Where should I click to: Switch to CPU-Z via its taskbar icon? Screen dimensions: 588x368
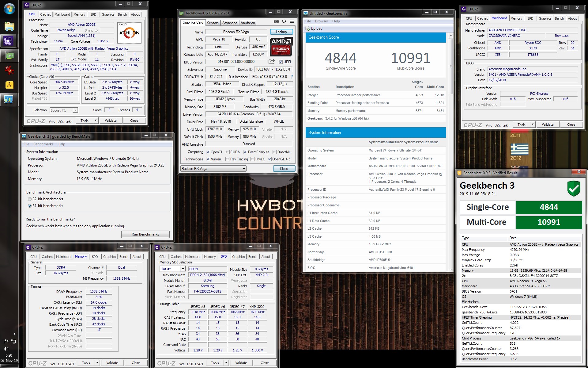coord(9,40)
